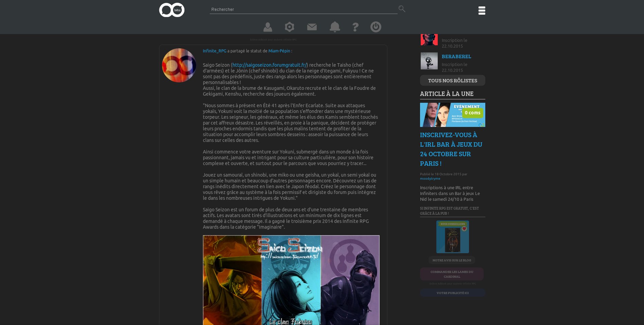Screen dimensions: 644x325
Task: Click the paragraph starting 'Saigo Seizon est un forum'
Action: 286,218
